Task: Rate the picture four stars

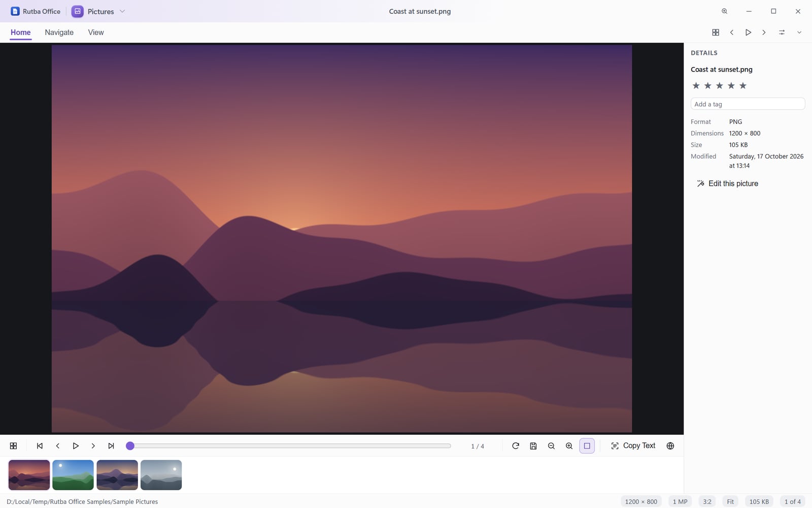Action: pyautogui.click(x=731, y=86)
